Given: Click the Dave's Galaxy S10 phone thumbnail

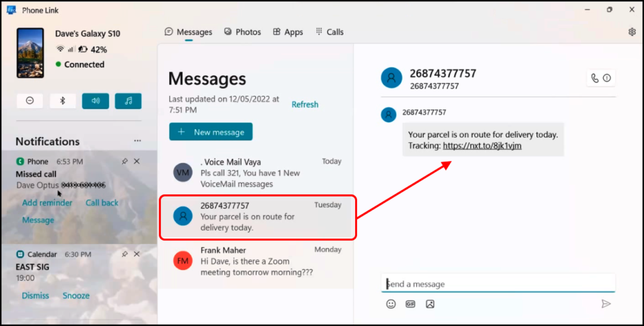Looking at the screenshot, I should tap(30, 53).
